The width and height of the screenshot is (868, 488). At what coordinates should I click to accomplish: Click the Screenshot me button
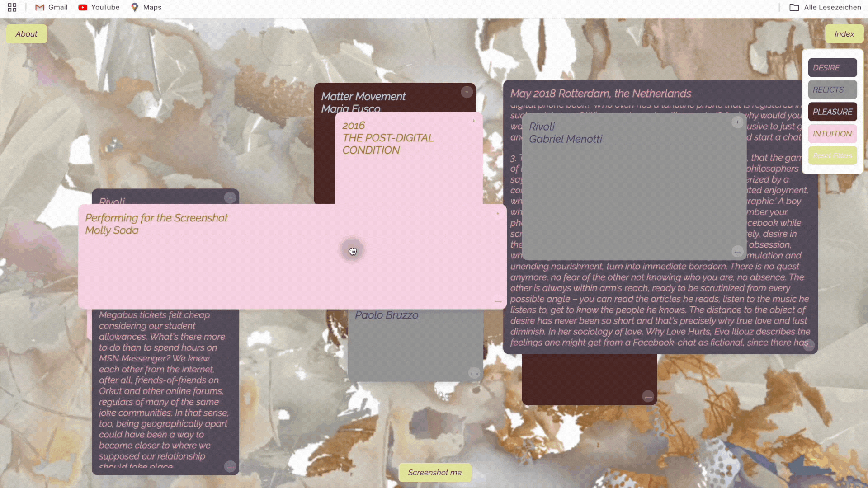point(434,472)
